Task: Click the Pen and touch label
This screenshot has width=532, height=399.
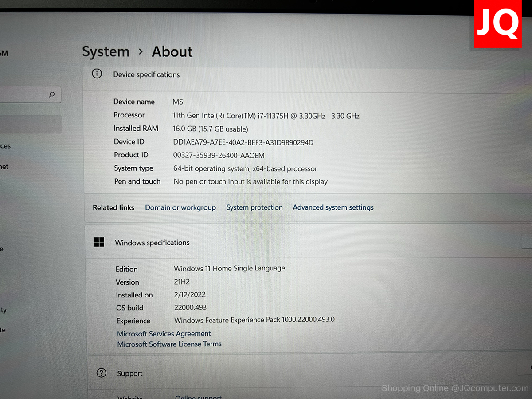Action: pos(137,181)
